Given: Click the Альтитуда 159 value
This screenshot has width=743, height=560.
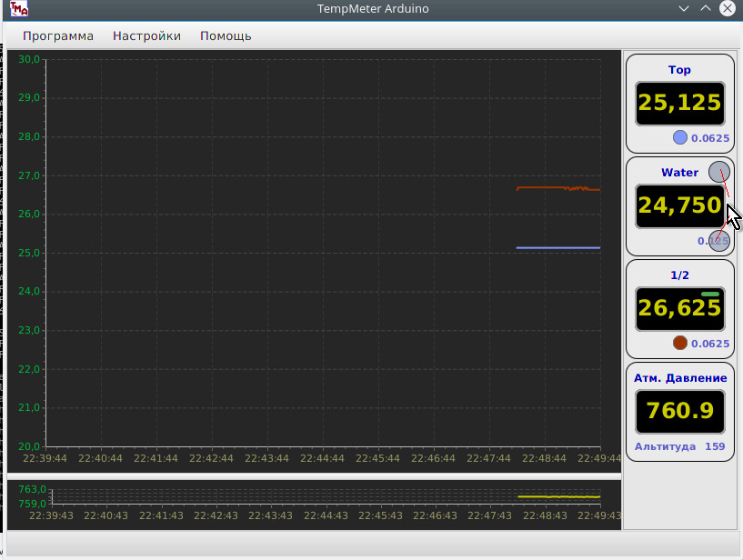Looking at the screenshot, I should click(679, 446).
